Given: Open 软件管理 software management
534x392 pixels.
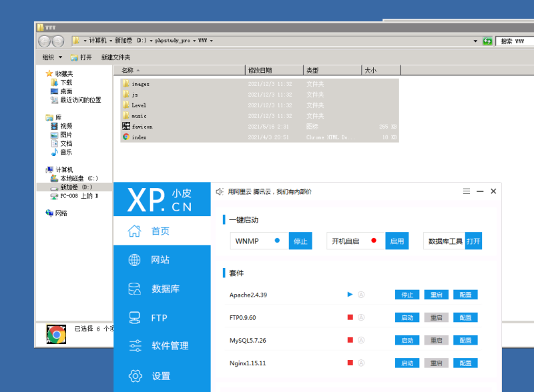Looking at the screenshot, I should point(162,346).
